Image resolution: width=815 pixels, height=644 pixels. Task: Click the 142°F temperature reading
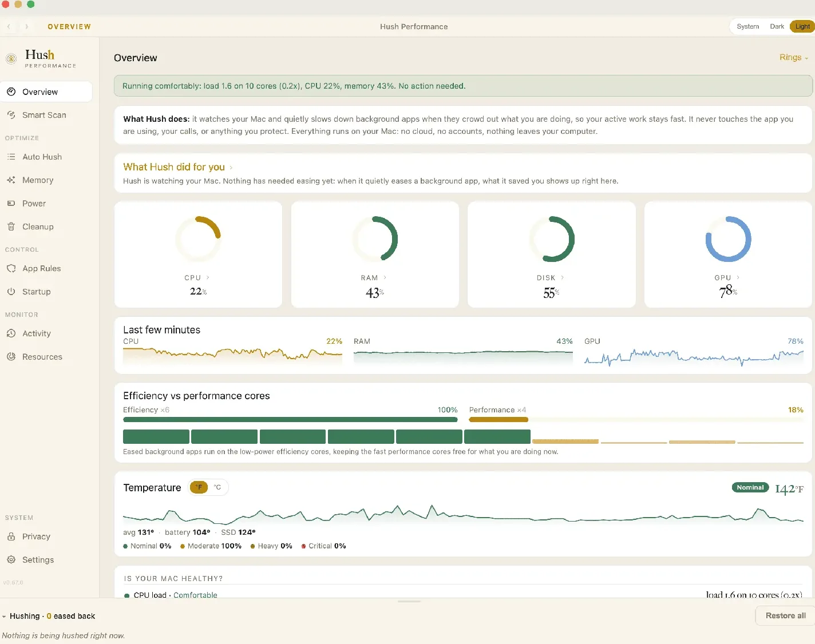(x=789, y=489)
